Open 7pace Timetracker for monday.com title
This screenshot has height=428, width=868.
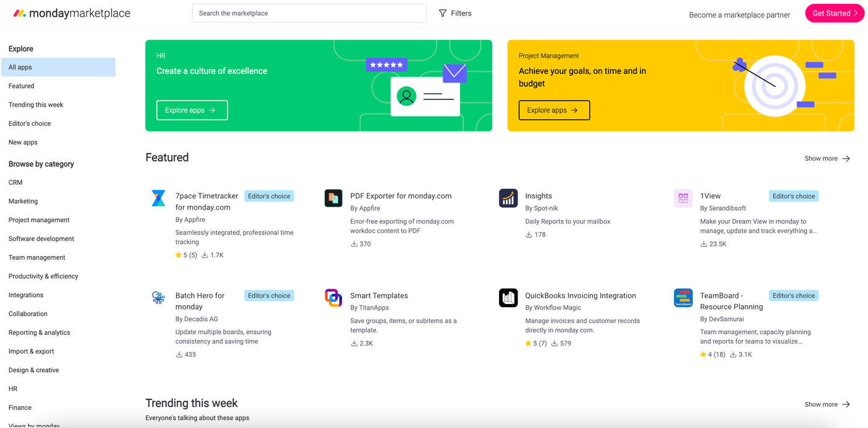207,202
